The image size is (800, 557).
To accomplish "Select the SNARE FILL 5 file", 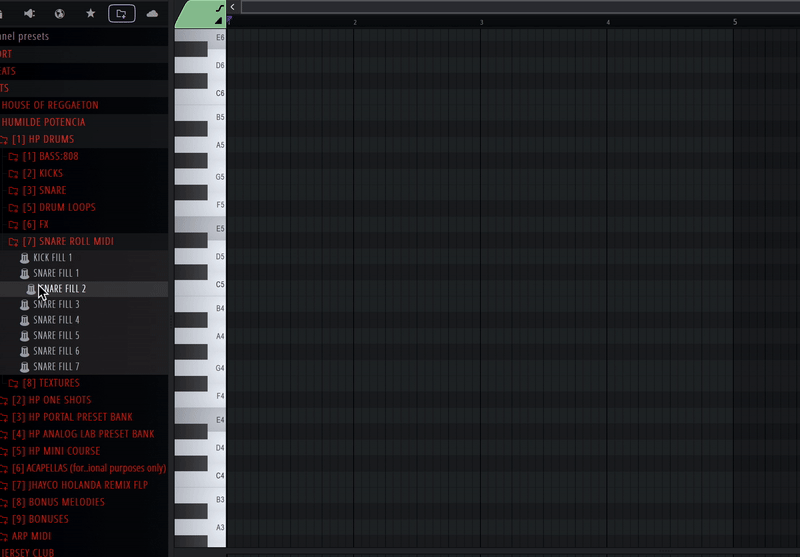I will coord(56,336).
